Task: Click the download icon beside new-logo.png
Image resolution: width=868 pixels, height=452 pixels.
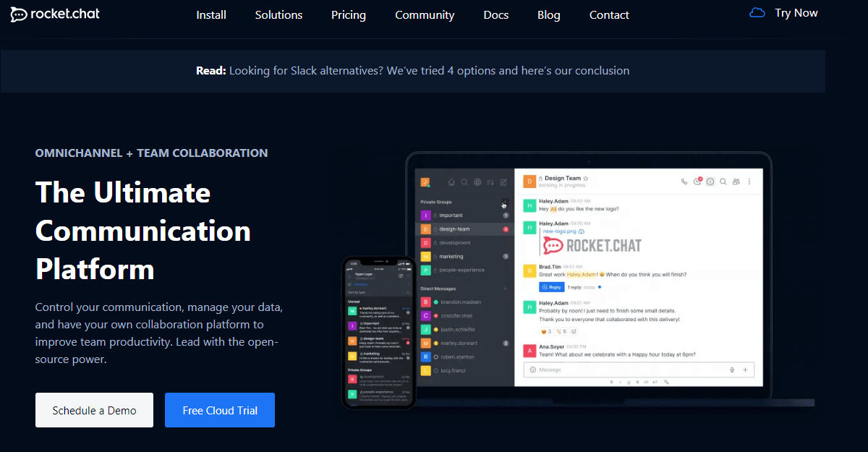Action: coord(582,231)
